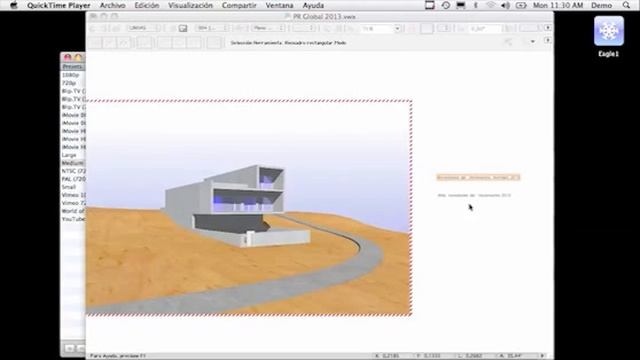Open the Apple menu
The height and width of the screenshot is (360, 640).
14,5
